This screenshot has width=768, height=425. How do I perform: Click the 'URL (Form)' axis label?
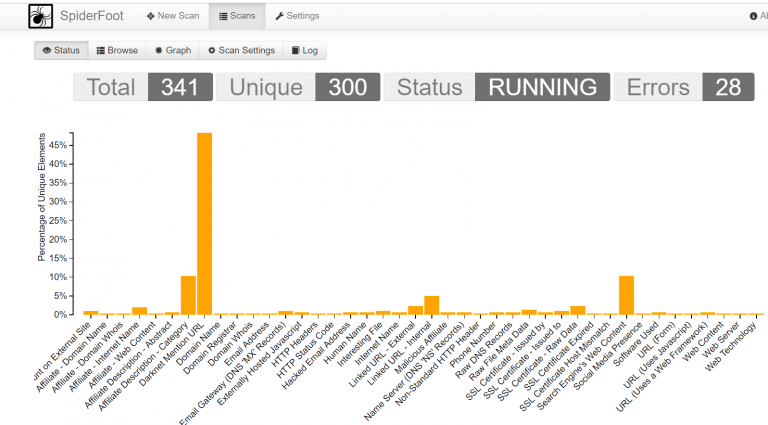click(x=657, y=339)
